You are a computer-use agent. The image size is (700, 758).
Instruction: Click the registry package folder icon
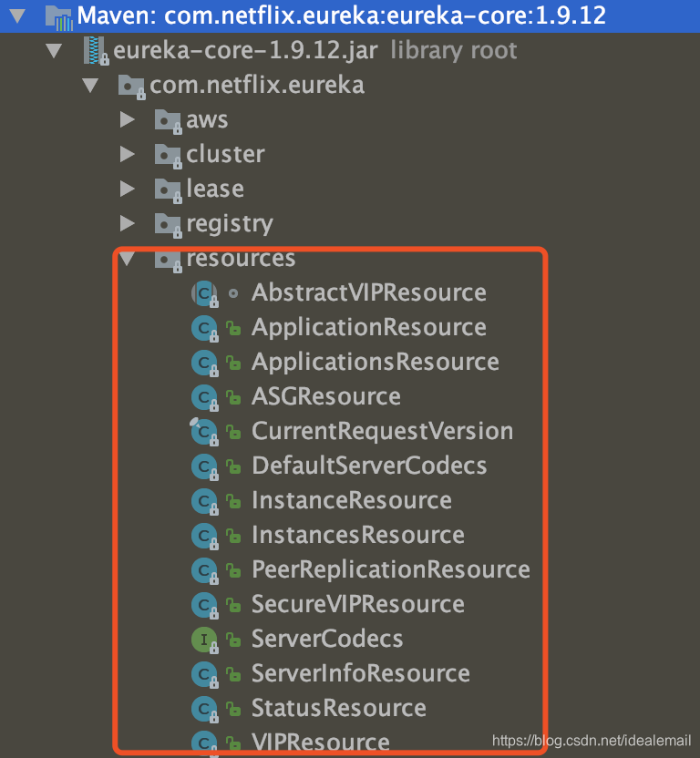pos(169,225)
